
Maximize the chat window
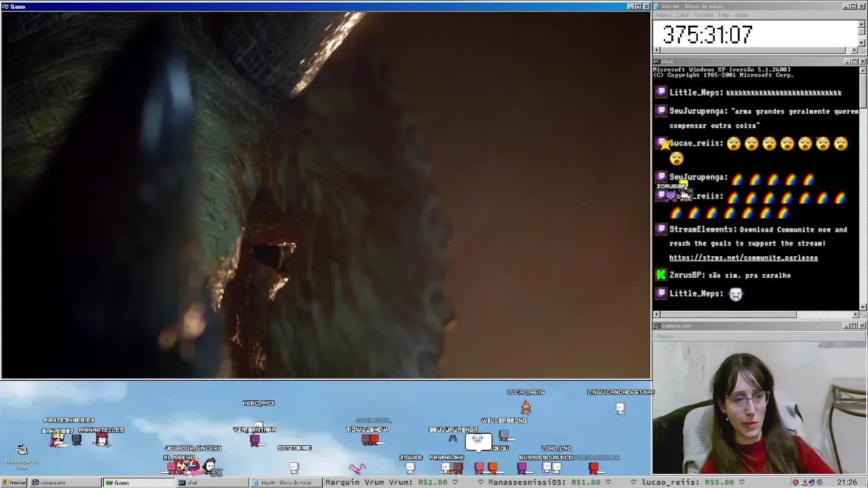(854, 62)
